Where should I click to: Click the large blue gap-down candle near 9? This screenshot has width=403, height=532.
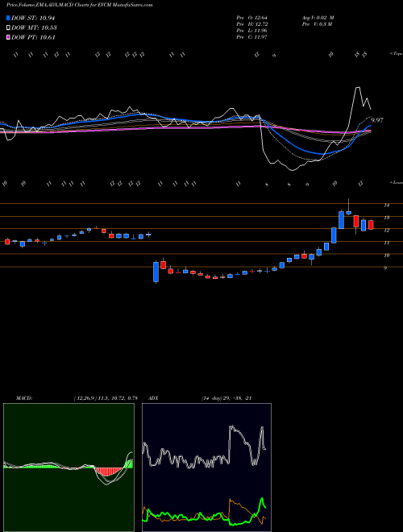tap(156, 272)
